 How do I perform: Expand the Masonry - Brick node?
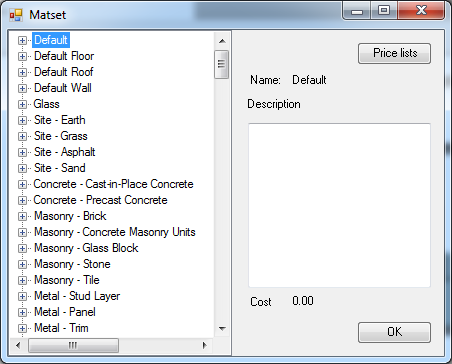22,216
